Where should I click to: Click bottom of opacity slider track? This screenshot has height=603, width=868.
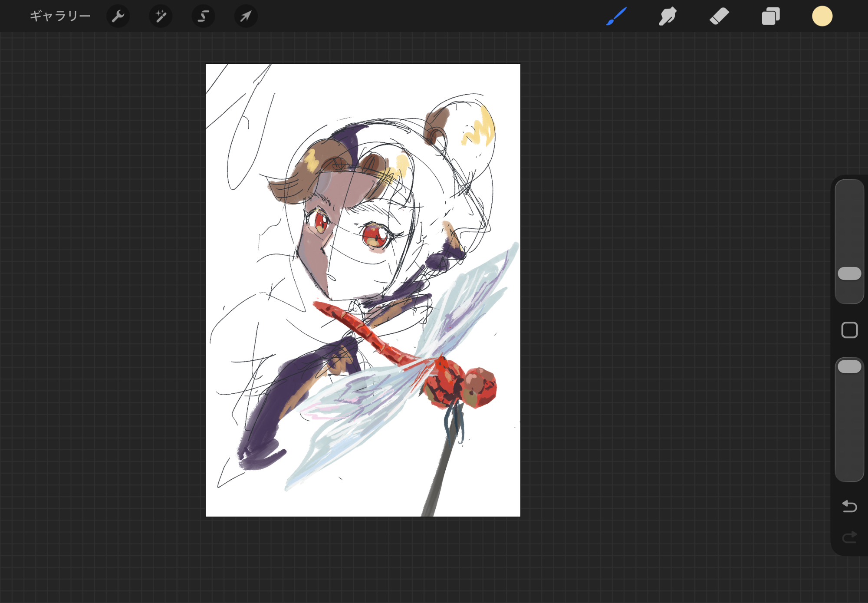point(849,471)
